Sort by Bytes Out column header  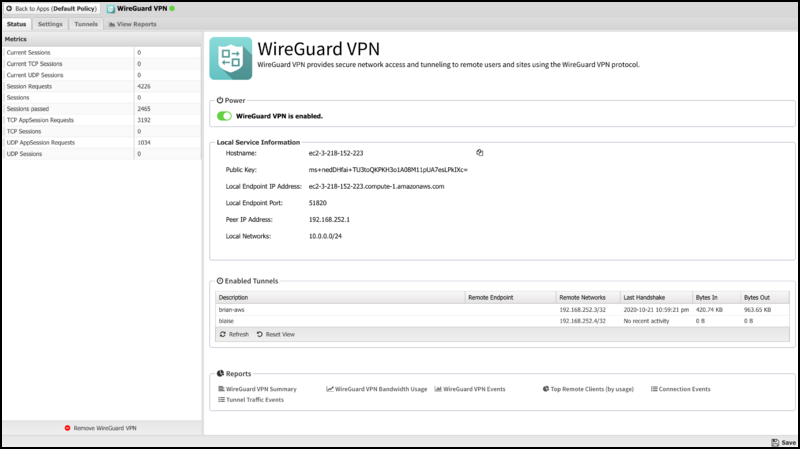click(x=765, y=297)
